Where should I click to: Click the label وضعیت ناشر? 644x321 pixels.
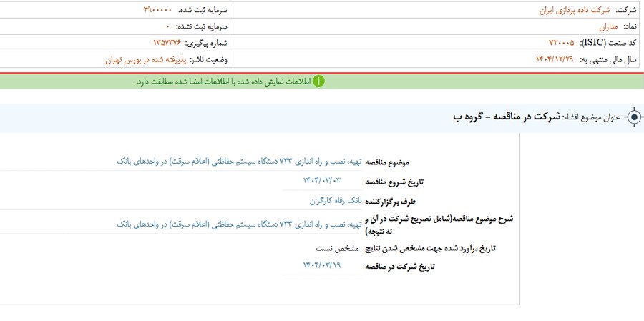209,60
